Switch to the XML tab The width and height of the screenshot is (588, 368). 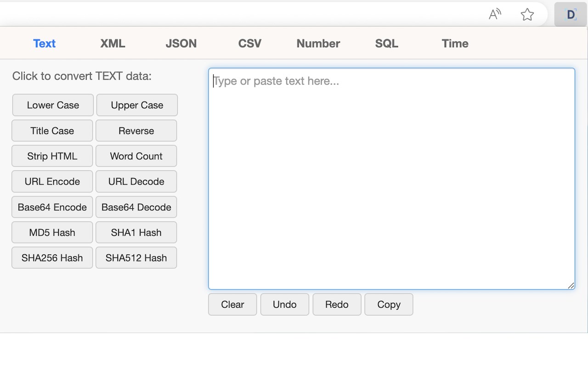(113, 43)
